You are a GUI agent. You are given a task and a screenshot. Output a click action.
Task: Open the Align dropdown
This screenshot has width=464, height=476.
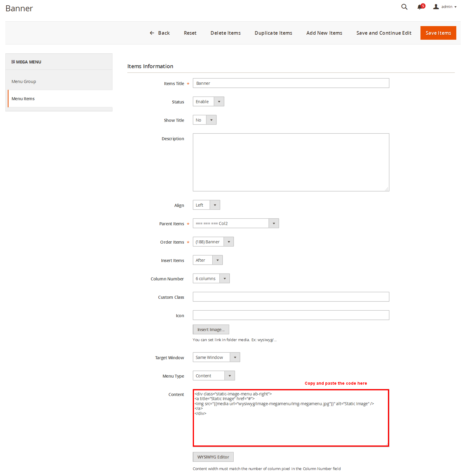(206, 205)
